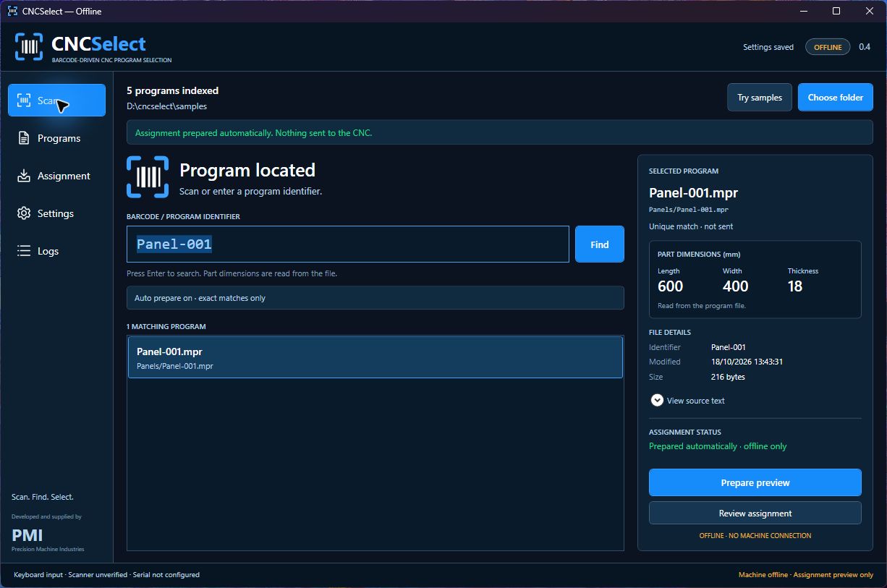The height and width of the screenshot is (588, 887).
Task: Click the 'Settings saved' status text
Action: point(768,47)
